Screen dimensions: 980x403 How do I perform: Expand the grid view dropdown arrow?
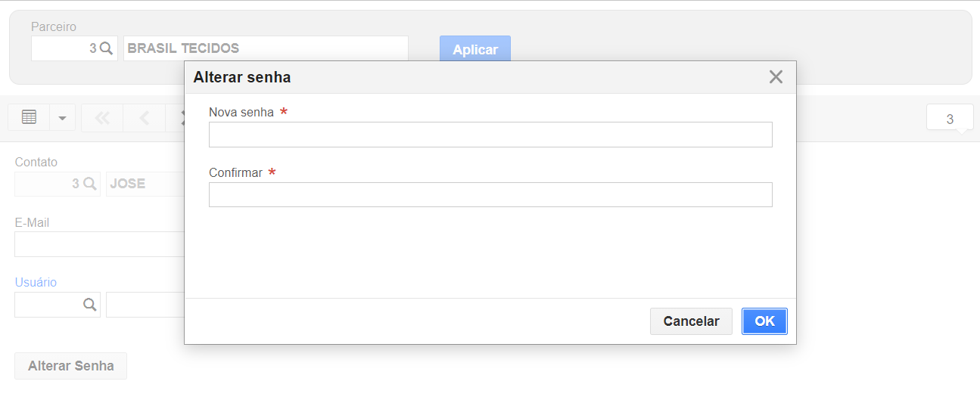click(x=62, y=117)
